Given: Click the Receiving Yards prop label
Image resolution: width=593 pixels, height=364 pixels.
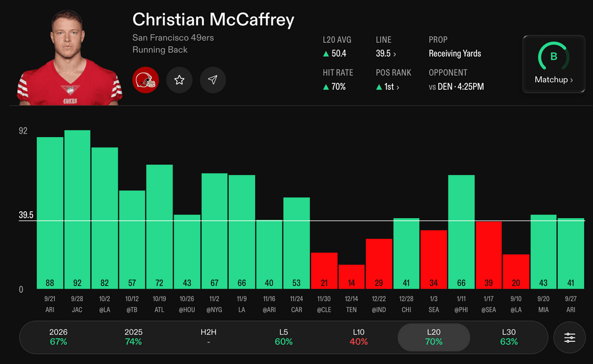Looking at the screenshot, I should [x=455, y=54].
